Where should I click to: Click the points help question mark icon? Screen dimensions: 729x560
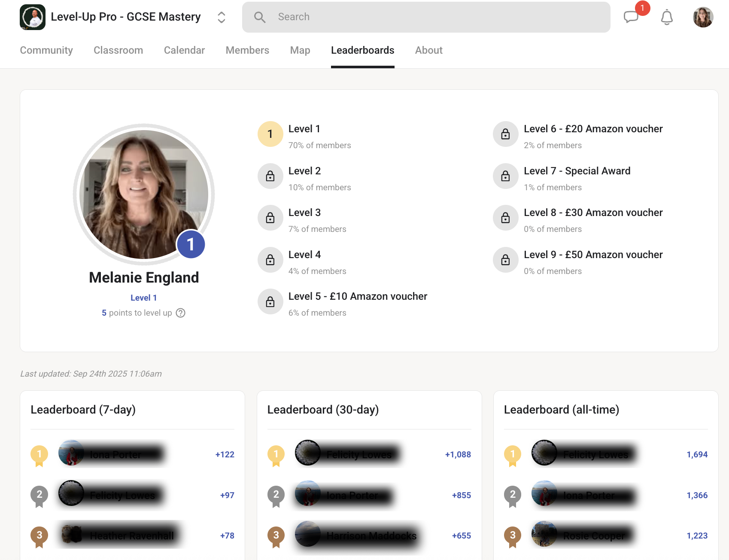[x=181, y=313]
